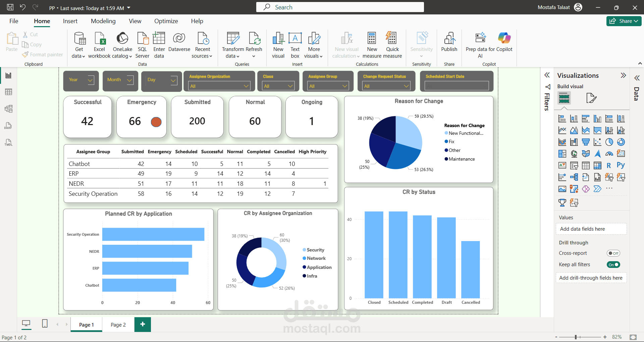Click the Share button

624,21
